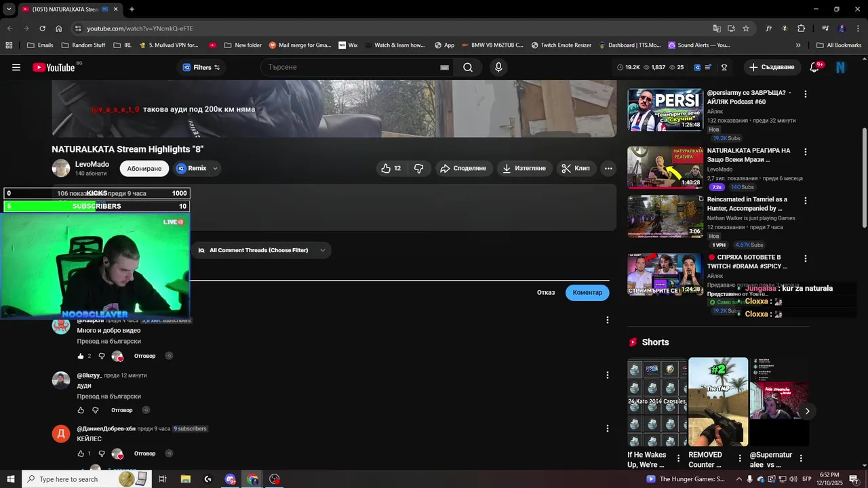Screen dimensions: 868x488
Task: Click the Клип clip button
Action: point(576,168)
